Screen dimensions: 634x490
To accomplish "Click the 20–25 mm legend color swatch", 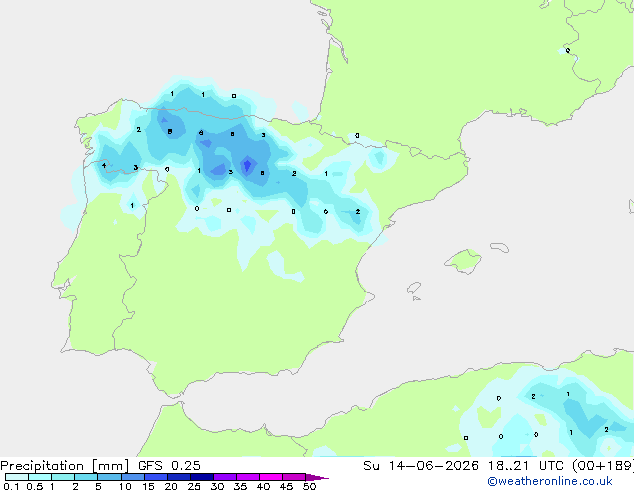I will [x=178, y=477].
